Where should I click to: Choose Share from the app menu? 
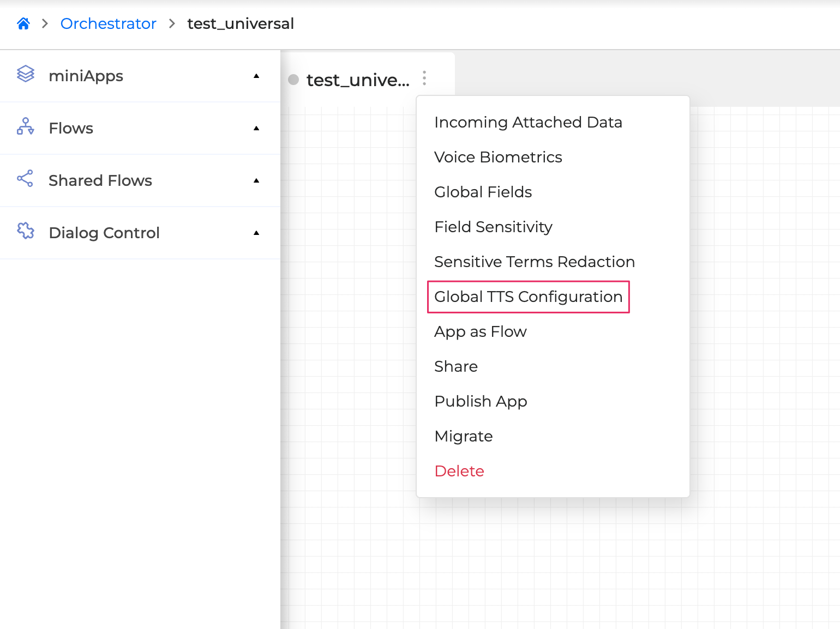coord(456,366)
